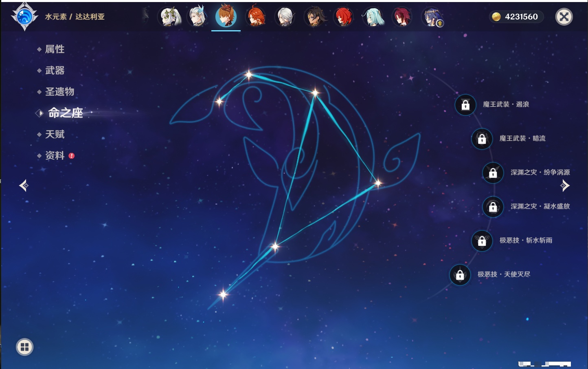Click the rightmost star of the constellation
Viewport: 588px width, 369px height.
(x=378, y=183)
